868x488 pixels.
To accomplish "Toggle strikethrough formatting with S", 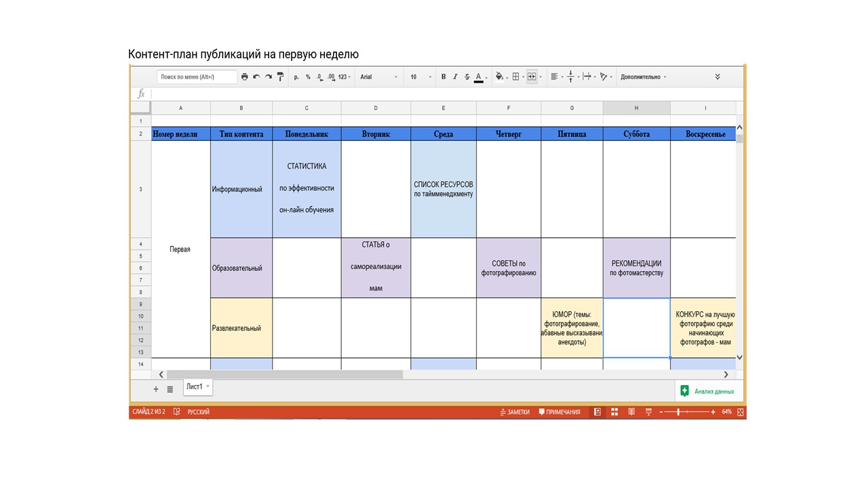I will [x=467, y=77].
